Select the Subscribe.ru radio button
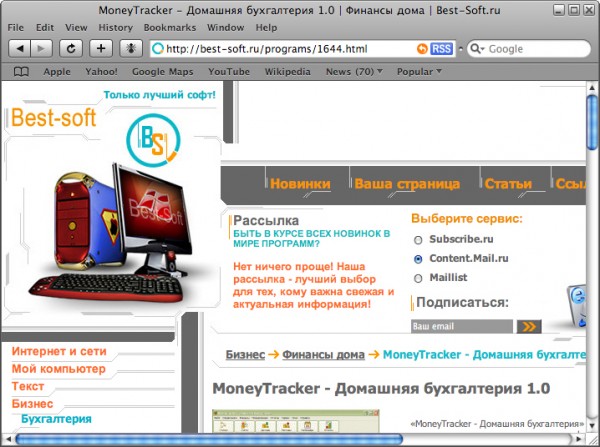600x447 pixels. tap(418, 240)
